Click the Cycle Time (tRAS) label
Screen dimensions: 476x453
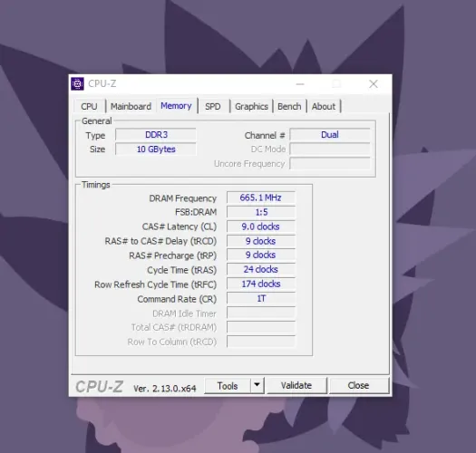(x=182, y=270)
